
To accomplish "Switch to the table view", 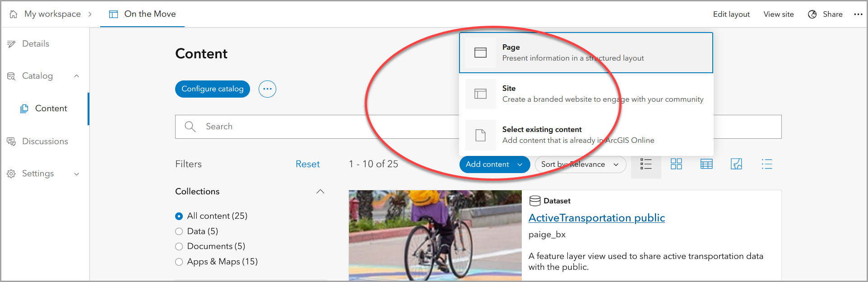I will tap(706, 164).
